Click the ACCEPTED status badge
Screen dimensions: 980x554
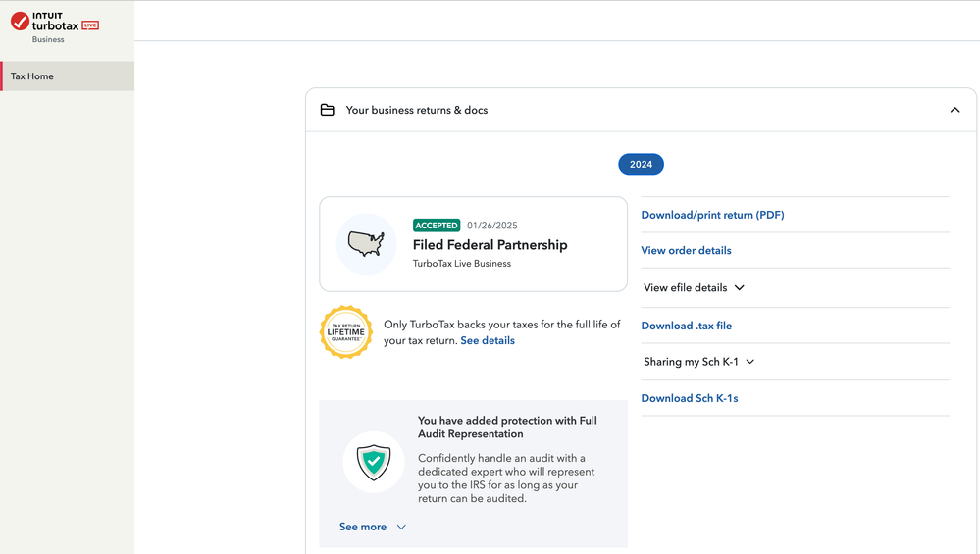point(437,226)
